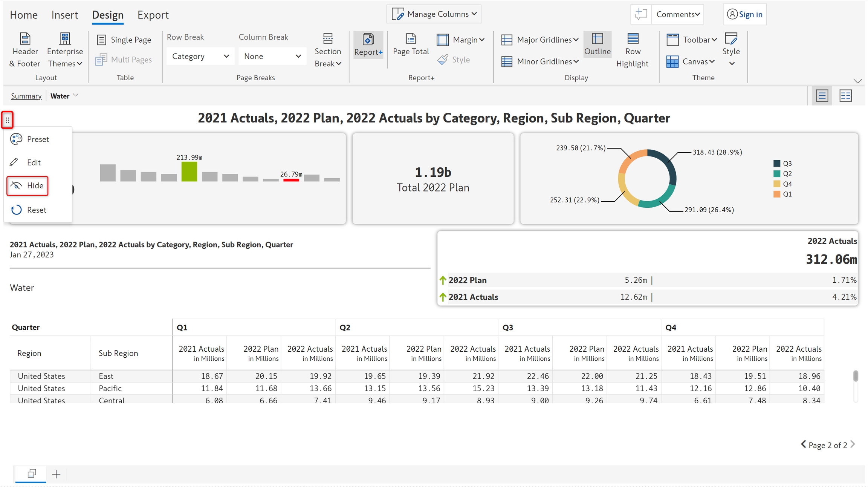Click the add new sheet plus icon
This screenshot has width=868, height=487.
[x=56, y=474]
